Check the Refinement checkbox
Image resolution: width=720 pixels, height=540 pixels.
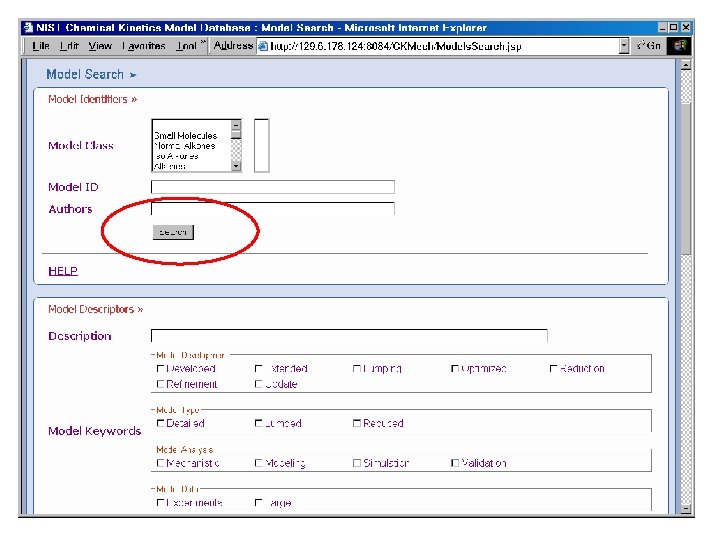tap(160, 384)
